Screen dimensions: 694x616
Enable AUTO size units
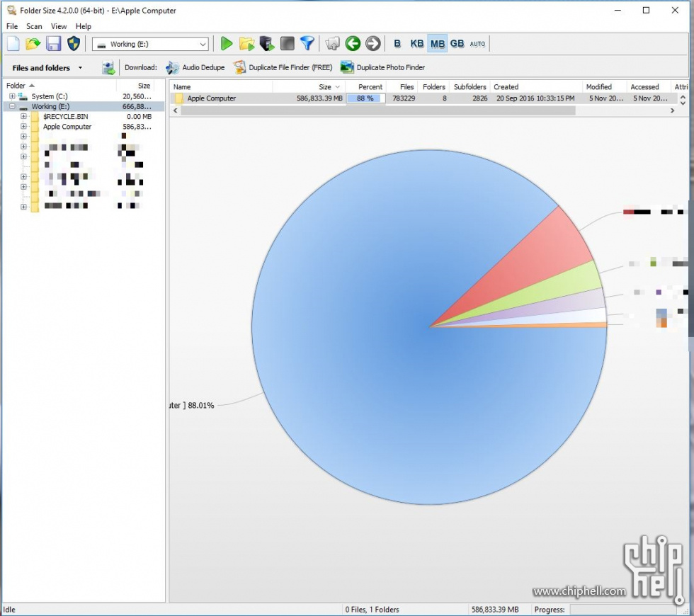(477, 44)
